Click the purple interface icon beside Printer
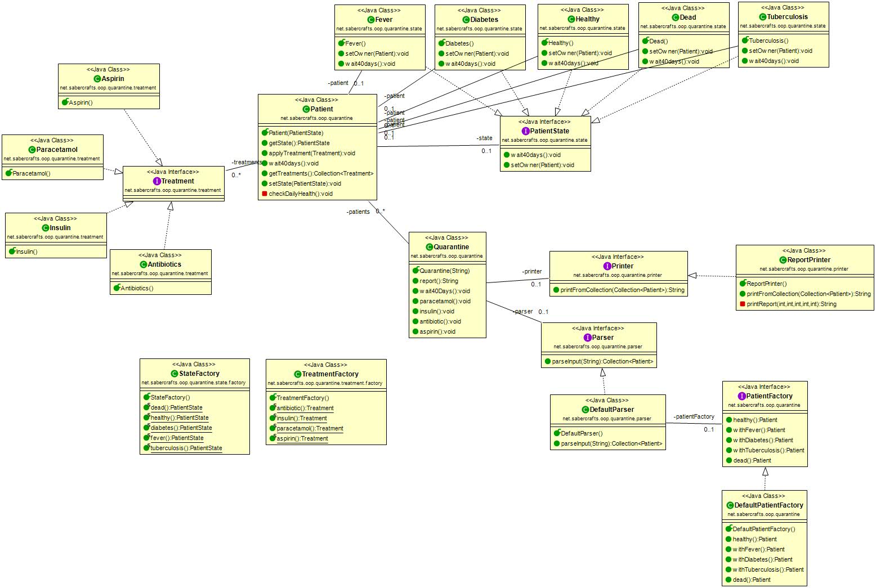Screen dimensions: 876x588 click(607, 267)
